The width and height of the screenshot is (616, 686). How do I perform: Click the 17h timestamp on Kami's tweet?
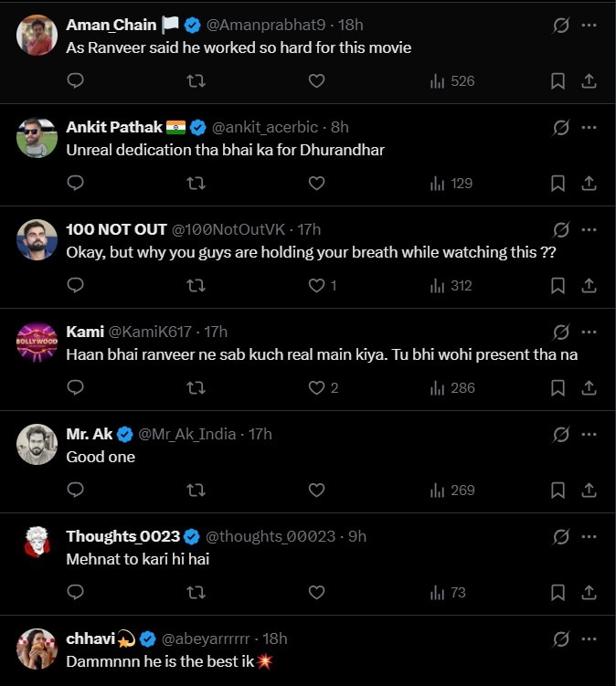[216, 332]
